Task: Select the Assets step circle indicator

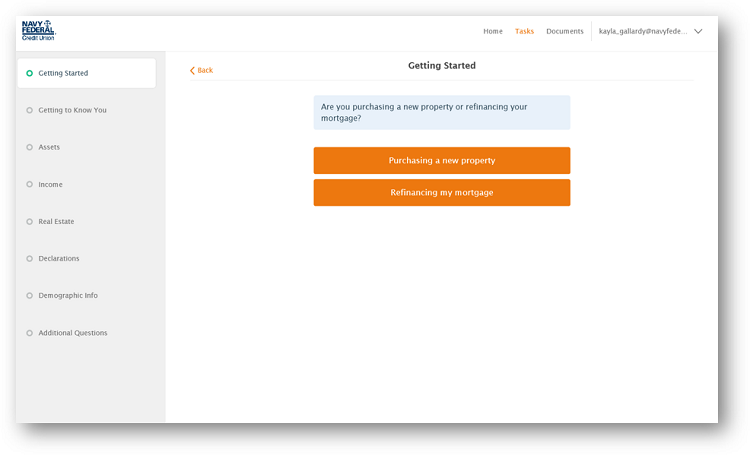Action: click(x=30, y=147)
